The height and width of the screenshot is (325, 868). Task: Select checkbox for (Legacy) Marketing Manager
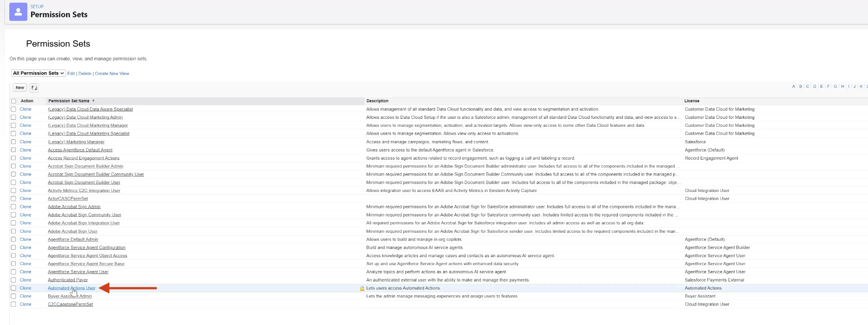(x=14, y=142)
